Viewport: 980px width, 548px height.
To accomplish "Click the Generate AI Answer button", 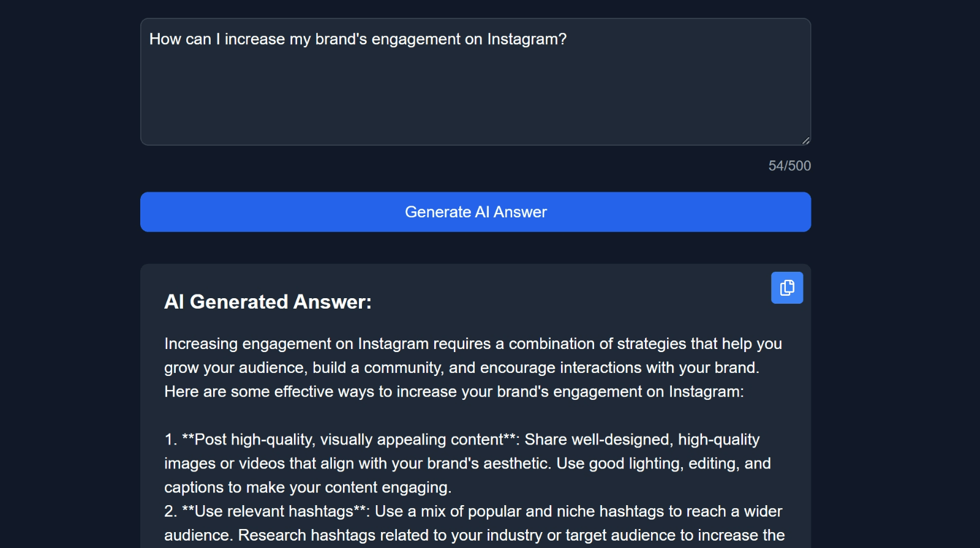I will pyautogui.click(x=475, y=212).
